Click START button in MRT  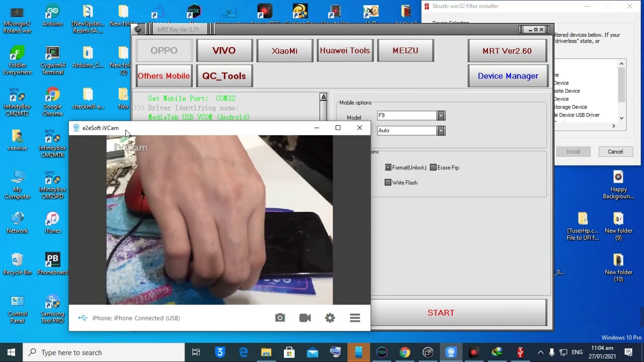[441, 313]
